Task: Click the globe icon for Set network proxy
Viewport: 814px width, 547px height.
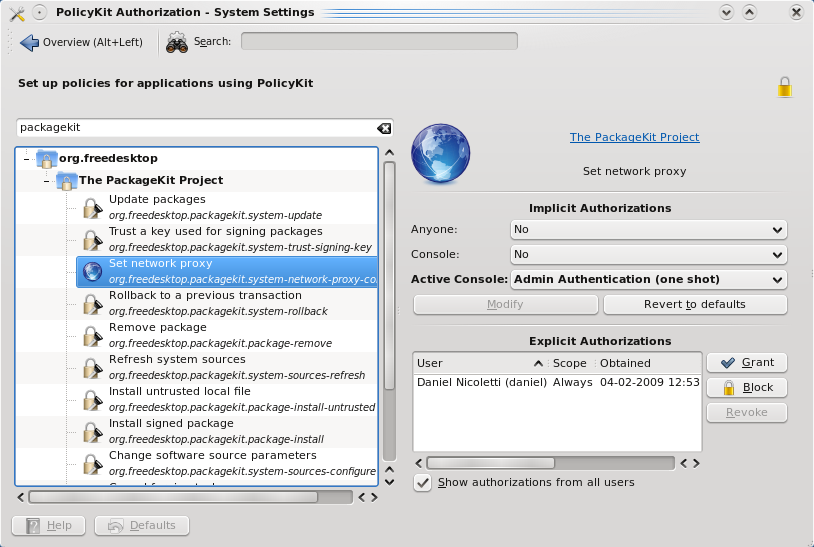Action: click(x=93, y=271)
